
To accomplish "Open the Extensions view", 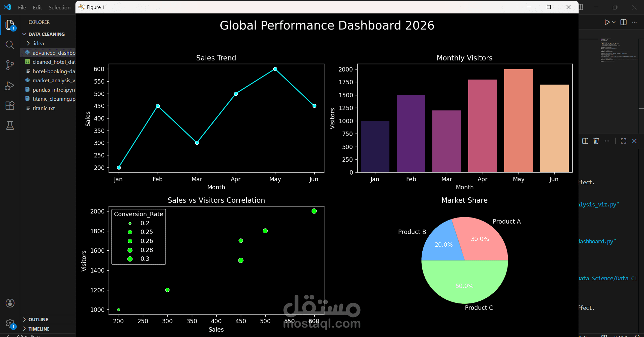I will 10,105.
